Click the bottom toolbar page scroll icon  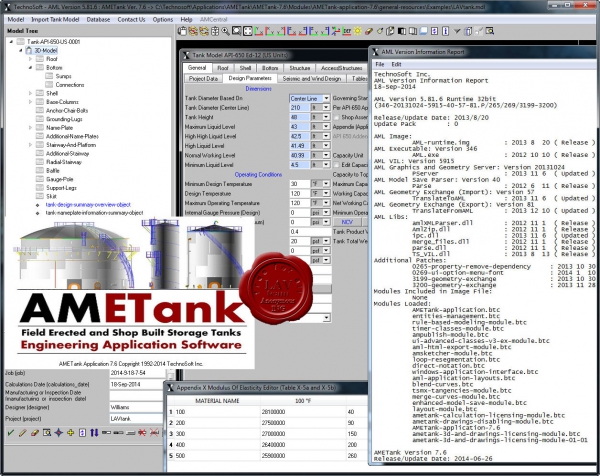[x=82, y=432]
